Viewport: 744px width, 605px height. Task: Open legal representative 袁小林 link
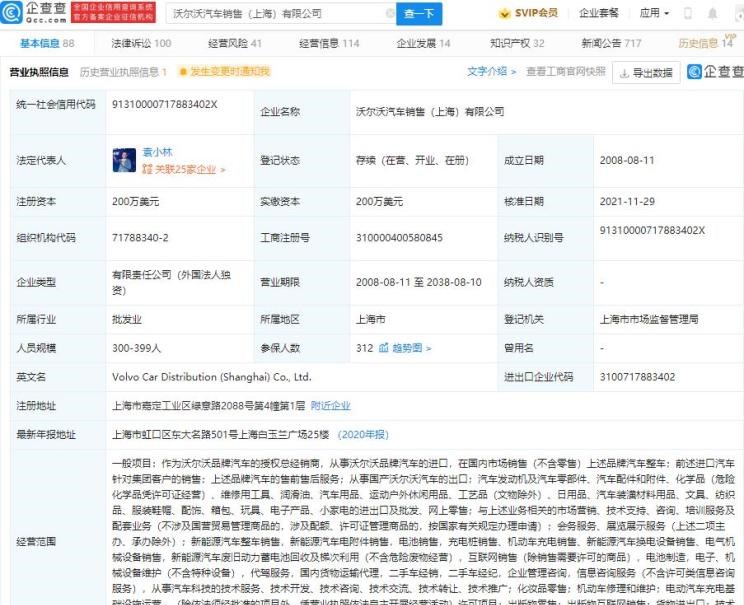click(158, 152)
